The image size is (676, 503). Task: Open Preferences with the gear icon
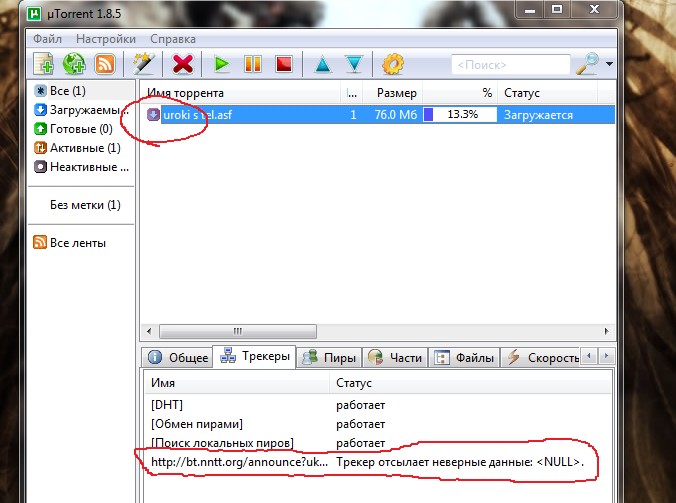[393, 64]
